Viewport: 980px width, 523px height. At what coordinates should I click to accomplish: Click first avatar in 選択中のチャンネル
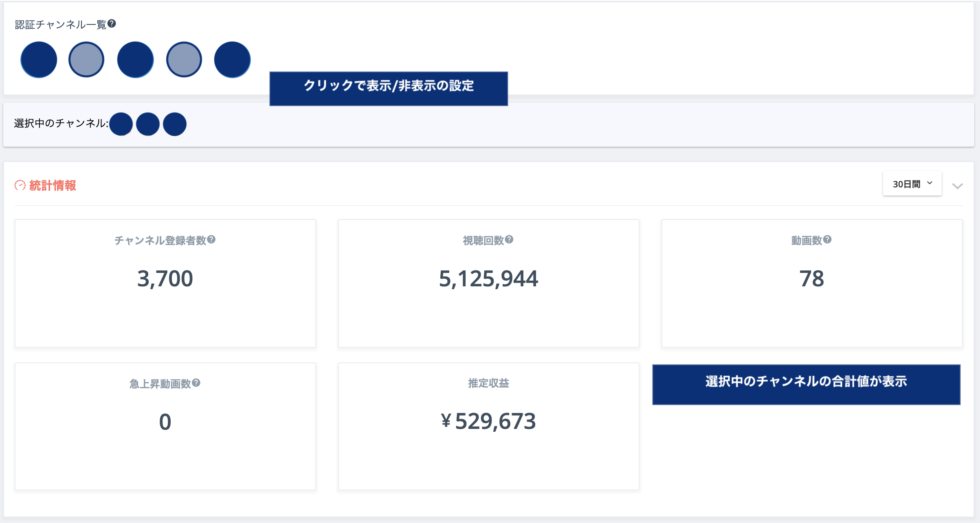tap(121, 124)
